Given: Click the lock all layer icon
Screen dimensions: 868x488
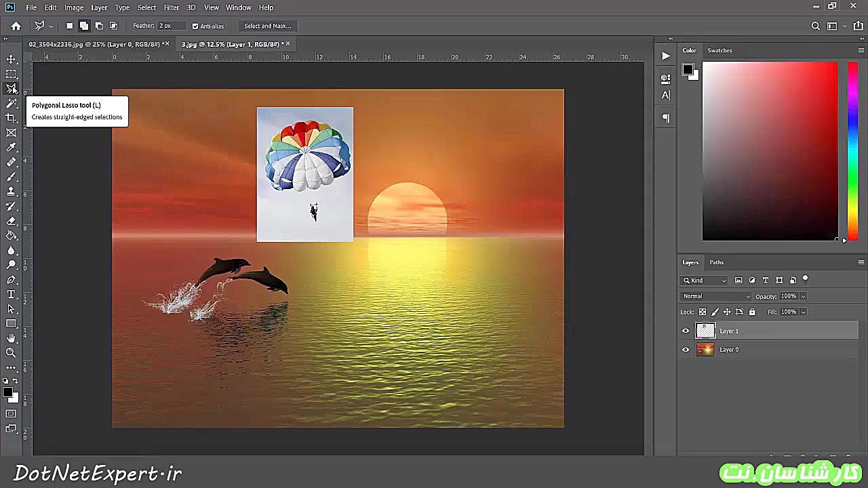Looking at the screenshot, I should click(x=751, y=312).
